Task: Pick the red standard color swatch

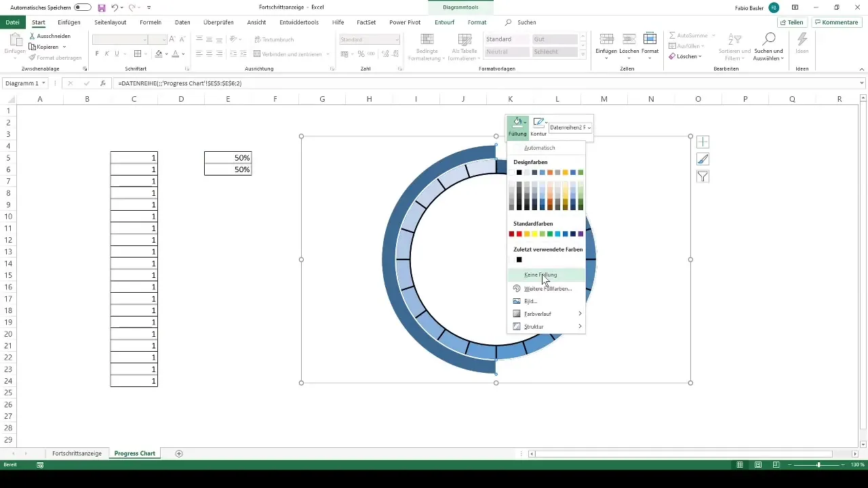Action: (x=519, y=234)
